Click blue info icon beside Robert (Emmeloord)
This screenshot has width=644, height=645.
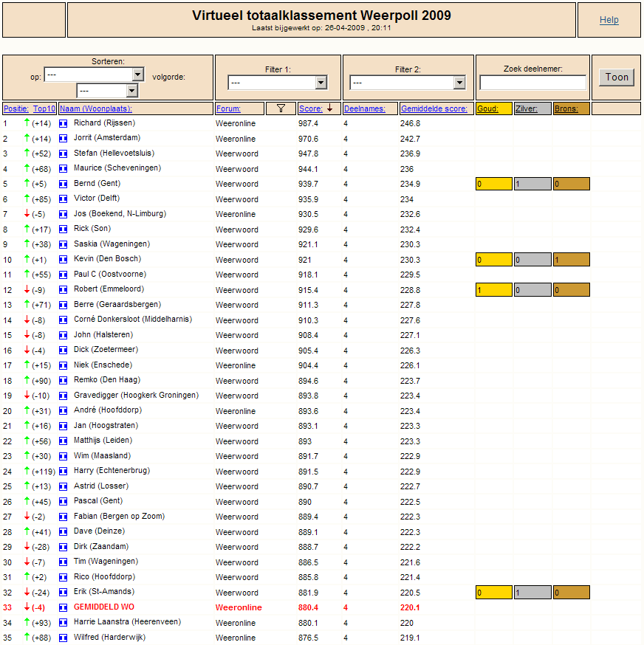63,290
